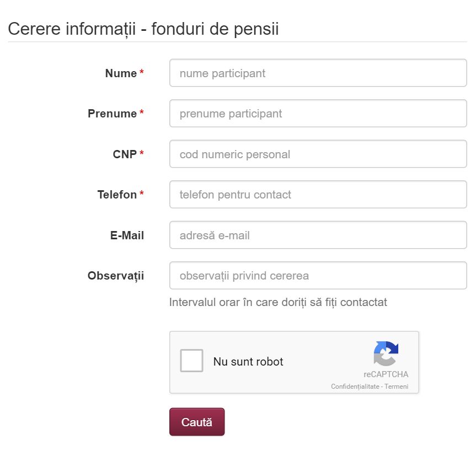Viewport: 476px width, 456px height.
Task: Click the Telefon field label
Action: (117, 195)
